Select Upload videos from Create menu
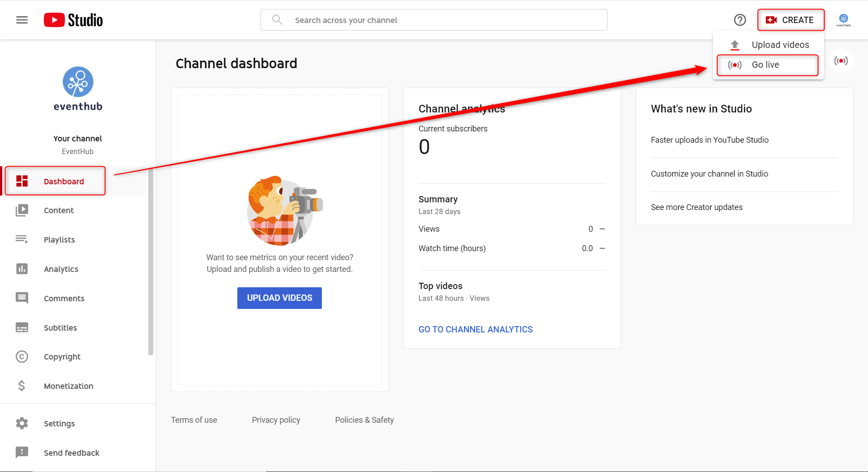 point(769,45)
